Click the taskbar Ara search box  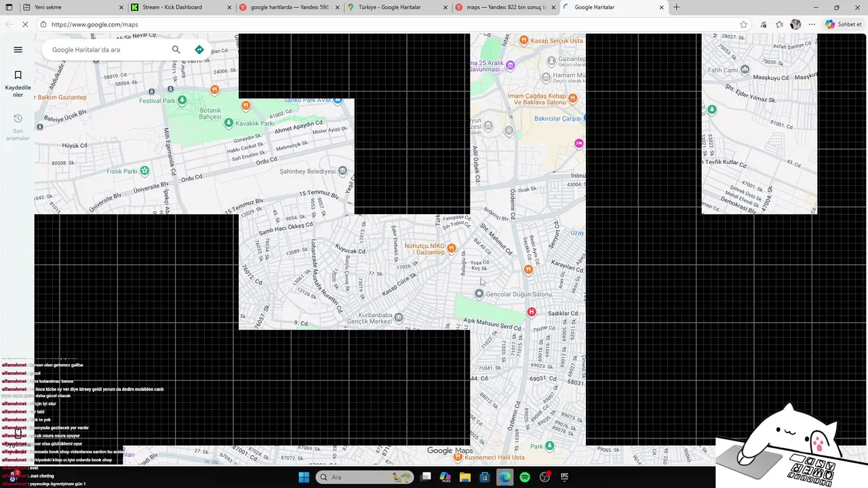pos(365,477)
